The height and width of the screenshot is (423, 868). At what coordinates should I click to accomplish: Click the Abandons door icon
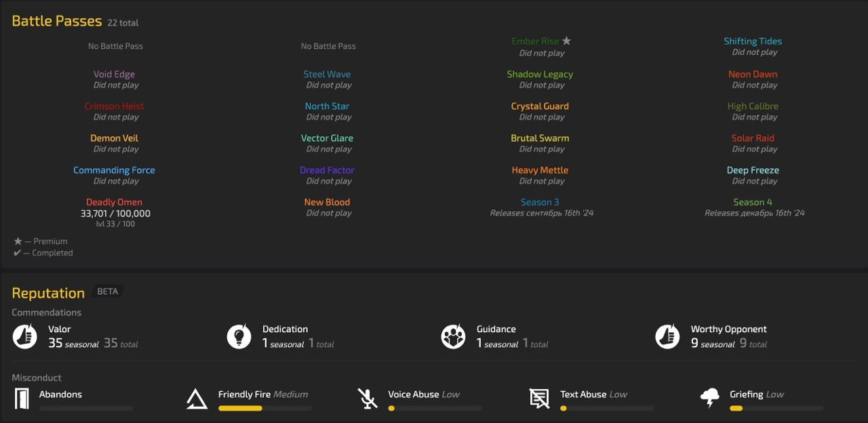point(22,399)
